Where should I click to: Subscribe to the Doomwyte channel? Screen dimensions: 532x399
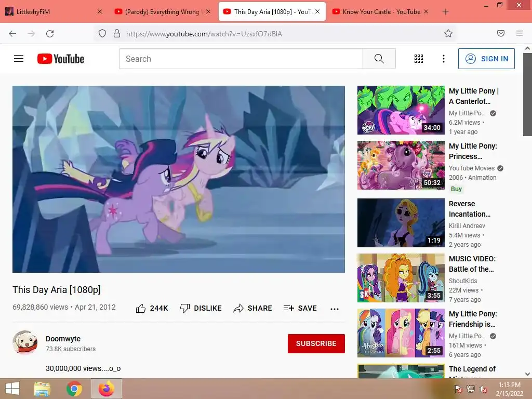click(316, 343)
